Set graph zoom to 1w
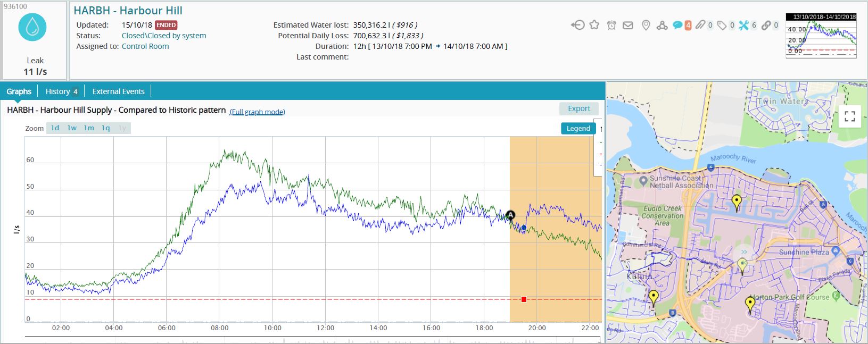Screen dimensions: 868x344 [x=72, y=128]
